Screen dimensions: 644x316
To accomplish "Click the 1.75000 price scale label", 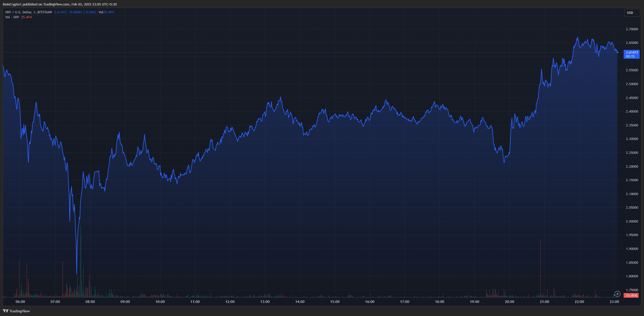I will coord(632,290).
